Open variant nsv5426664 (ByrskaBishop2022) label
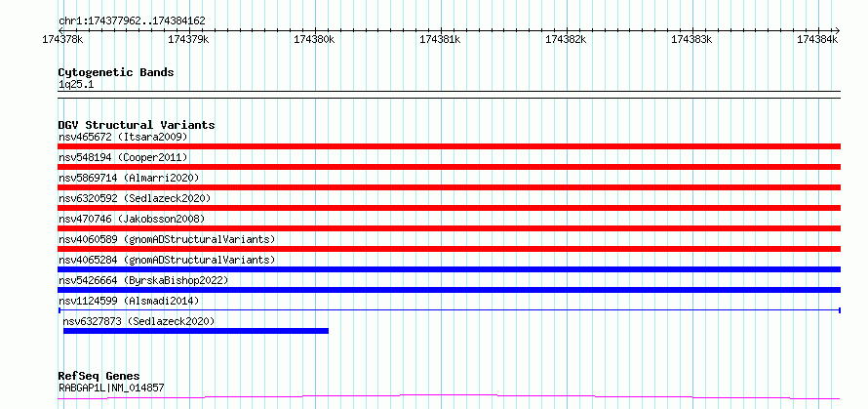 [142, 280]
